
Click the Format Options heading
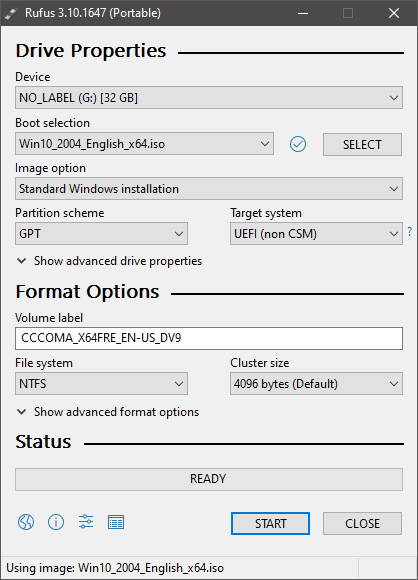87,292
